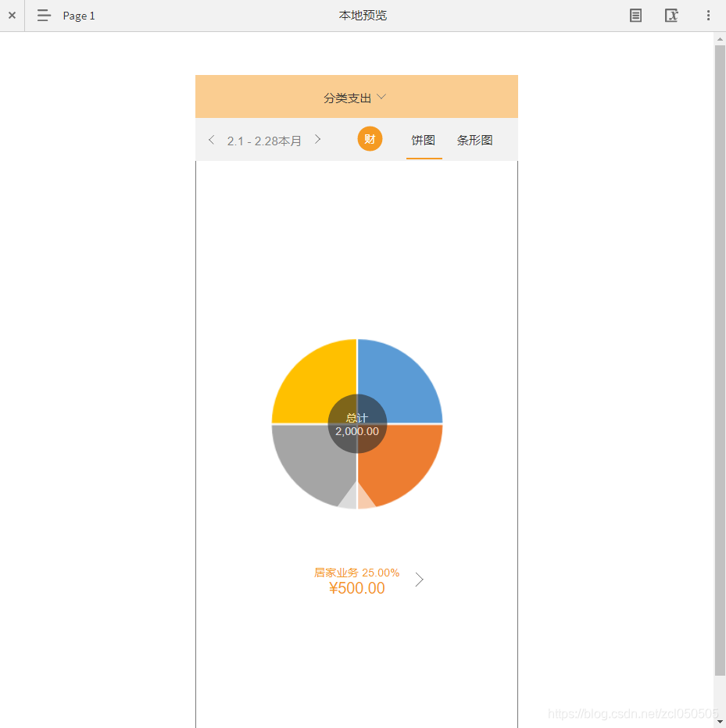The image size is (726, 728).
Task: Switch to the 饼图 tab
Action: point(423,141)
